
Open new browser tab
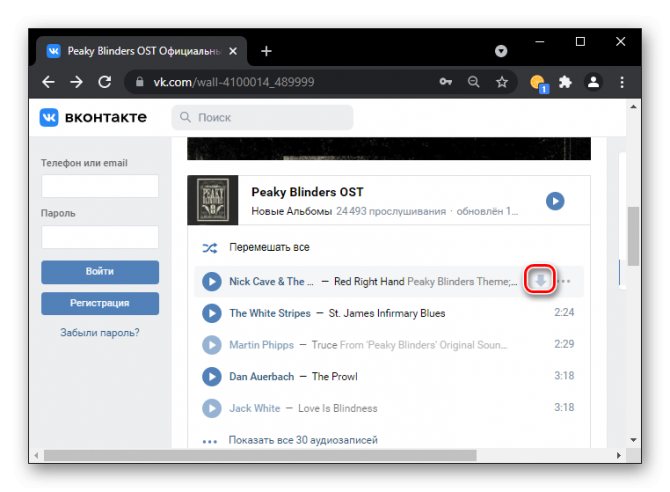(x=266, y=51)
